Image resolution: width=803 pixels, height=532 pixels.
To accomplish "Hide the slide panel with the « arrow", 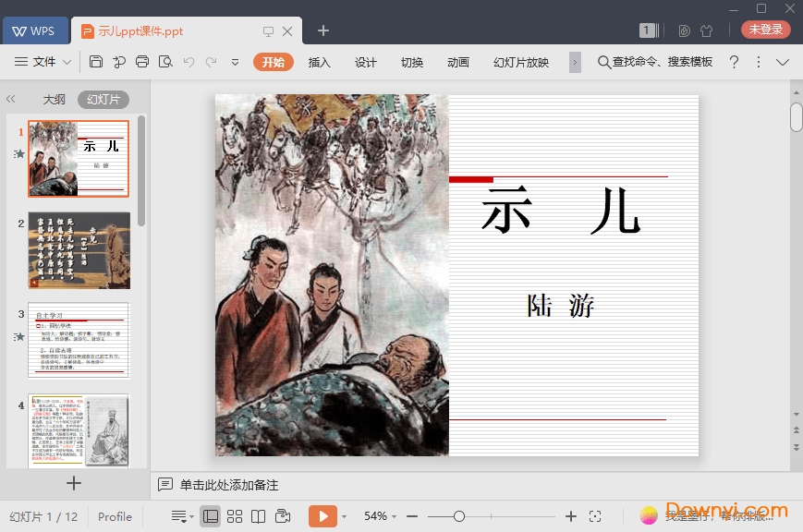I will pos(11,99).
